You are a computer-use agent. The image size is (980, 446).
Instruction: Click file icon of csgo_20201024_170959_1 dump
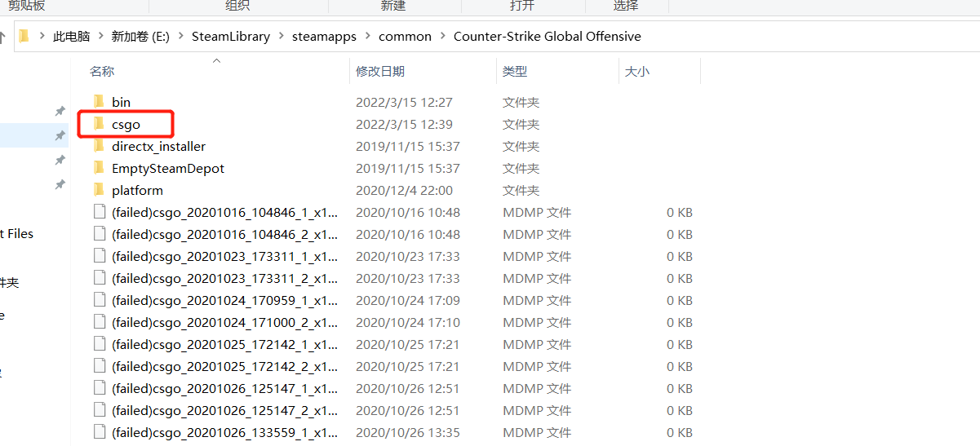pos(100,300)
